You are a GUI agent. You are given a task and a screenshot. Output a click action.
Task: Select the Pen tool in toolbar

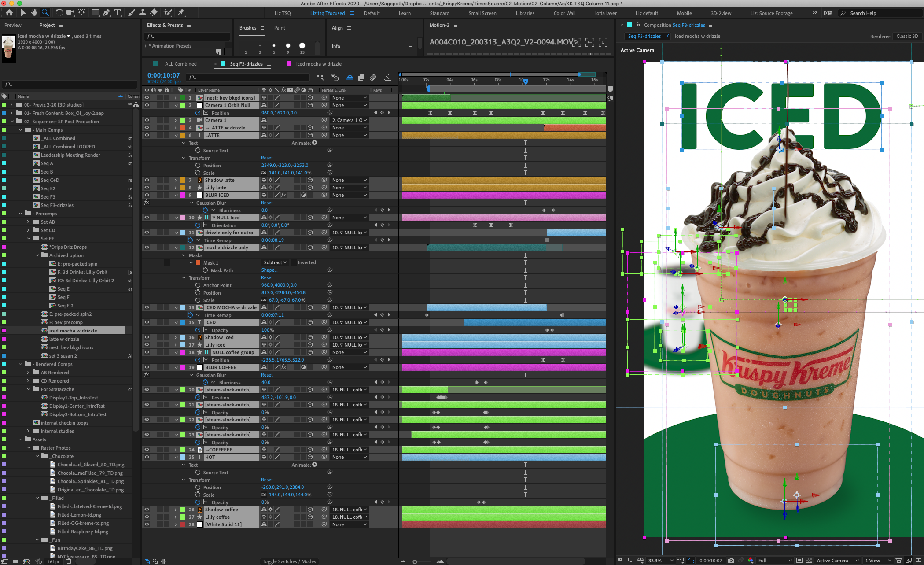[107, 13]
